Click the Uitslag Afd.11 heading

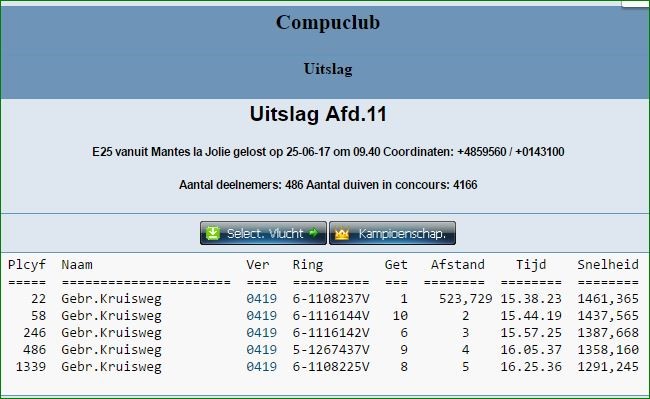tap(318, 114)
